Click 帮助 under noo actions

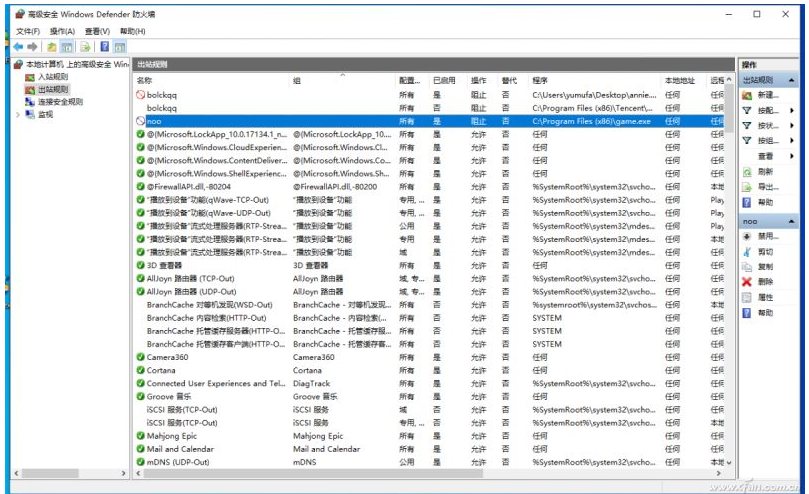pyautogui.click(x=765, y=313)
